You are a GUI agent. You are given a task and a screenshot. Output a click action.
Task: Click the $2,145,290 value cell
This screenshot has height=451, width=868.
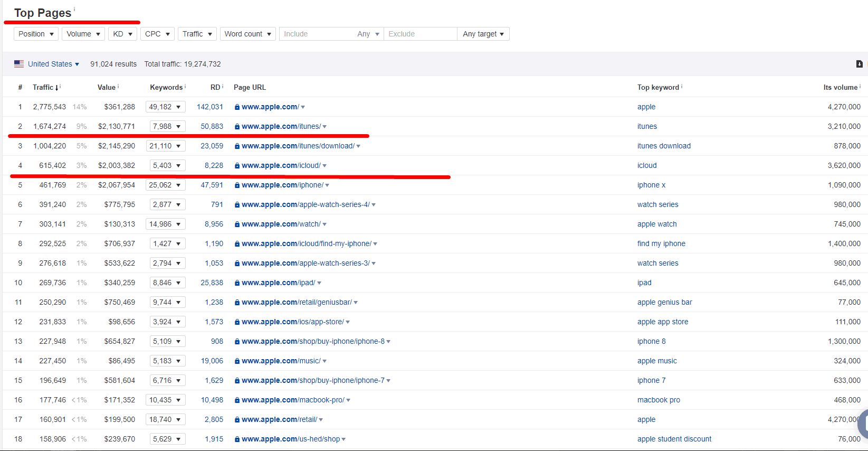pos(117,146)
